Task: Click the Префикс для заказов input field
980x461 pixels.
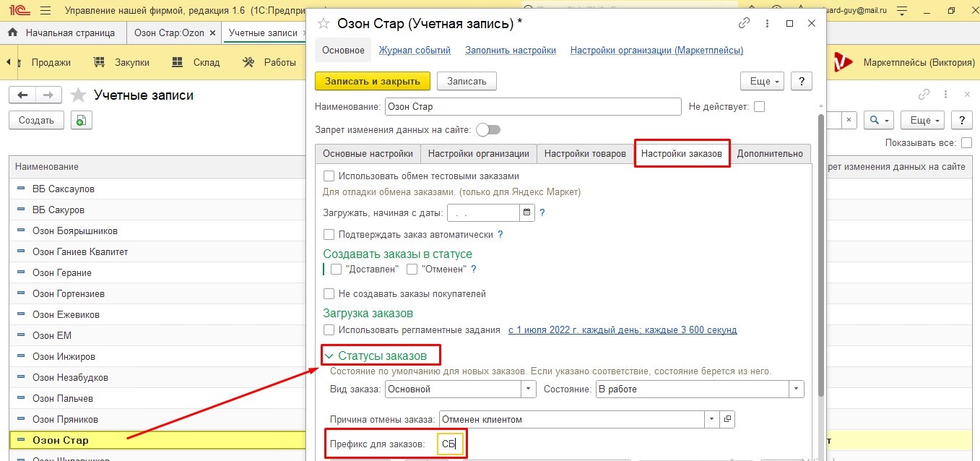Action: [450, 444]
